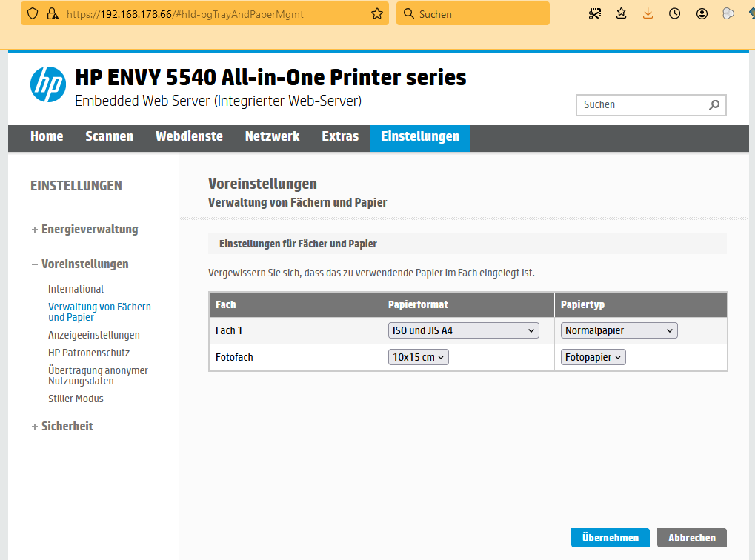Open the Webdienste tab
This screenshot has height=560, width=755.
click(189, 136)
